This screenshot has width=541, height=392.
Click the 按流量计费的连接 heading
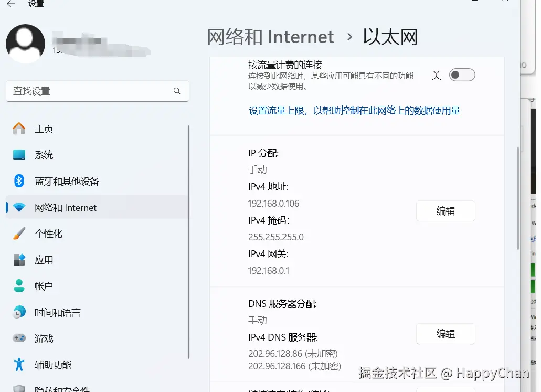click(x=285, y=65)
